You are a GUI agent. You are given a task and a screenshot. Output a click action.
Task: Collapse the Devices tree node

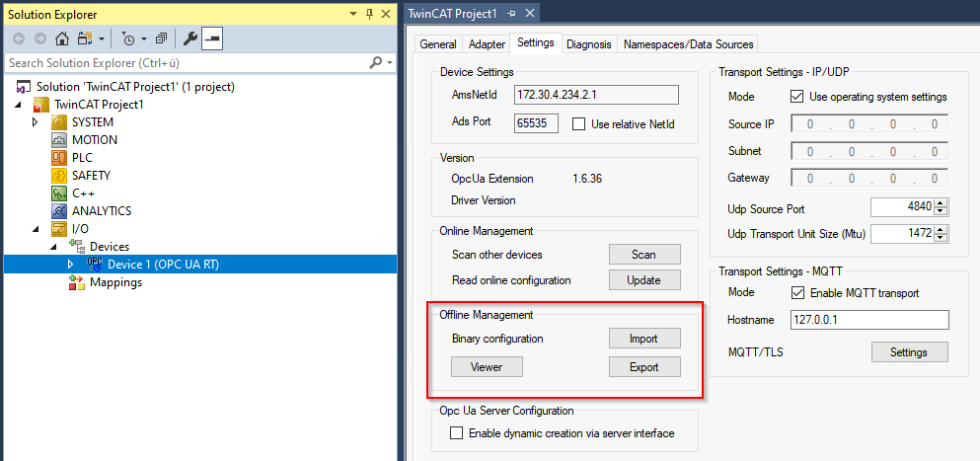pos(53,247)
